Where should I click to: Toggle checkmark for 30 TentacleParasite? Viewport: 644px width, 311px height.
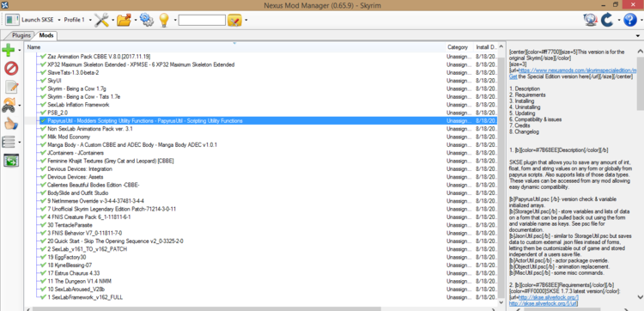click(x=44, y=225)
